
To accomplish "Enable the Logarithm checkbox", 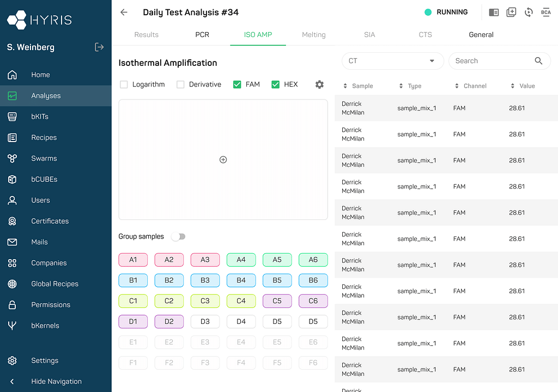I will 124,84.
